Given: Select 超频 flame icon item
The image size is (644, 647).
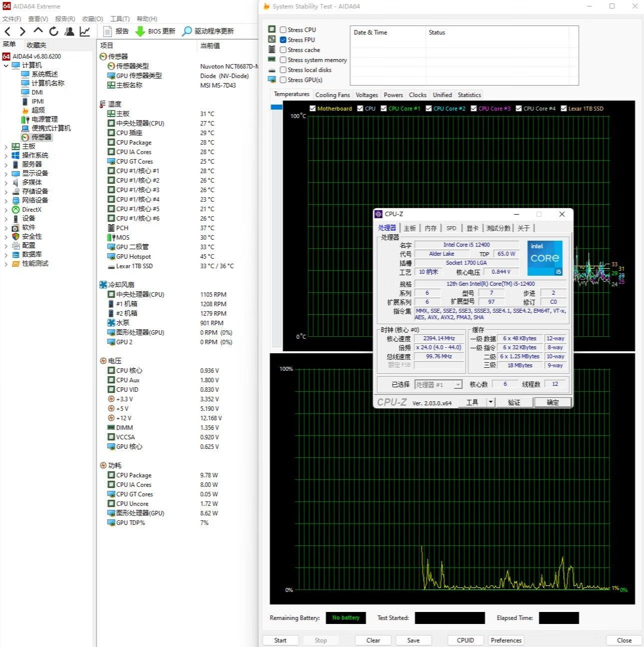Looking at the screenshot, I should [x=33, y=110].
